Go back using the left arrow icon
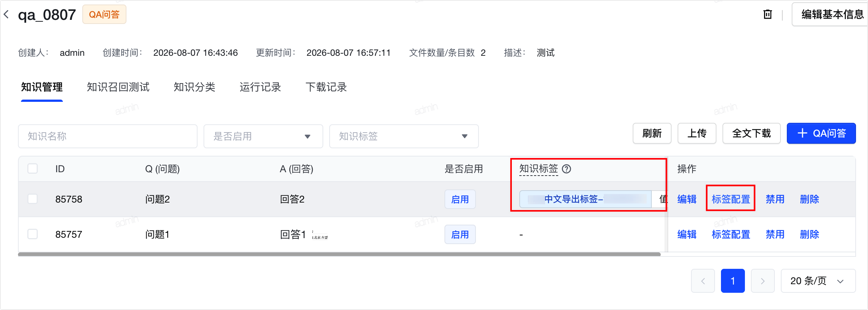The width and height of the screenshot is (868, 310). pos(6,15)
